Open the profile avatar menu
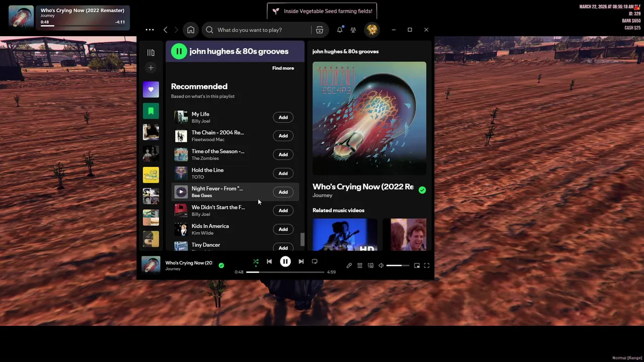644x362 pixels. [x=372, y=30]
